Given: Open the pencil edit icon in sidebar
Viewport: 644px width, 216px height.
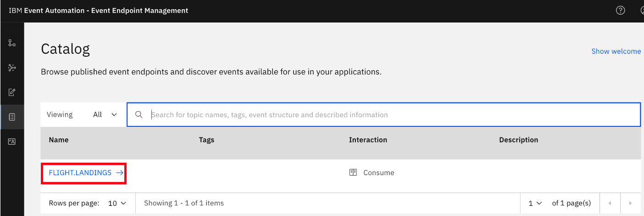Looking at the screenshot, I should pos(12,92).
